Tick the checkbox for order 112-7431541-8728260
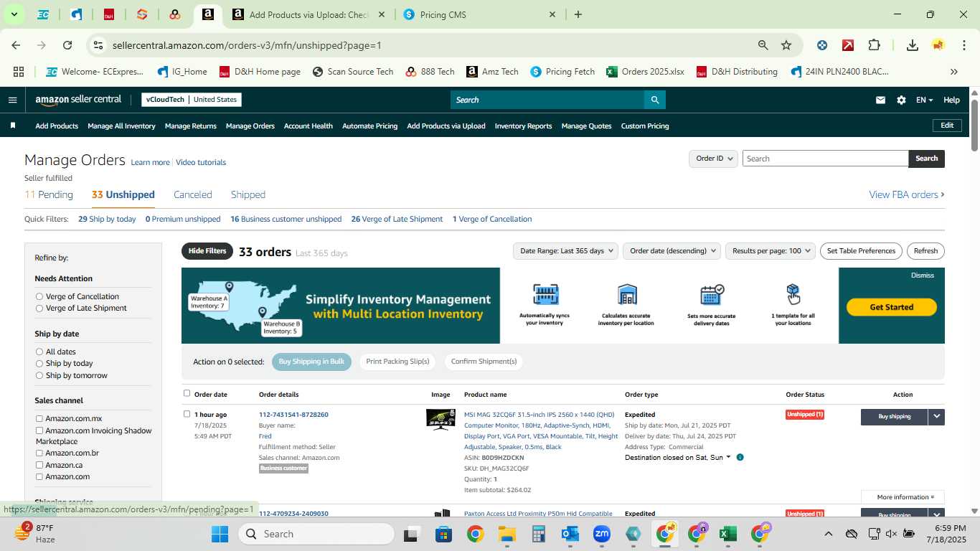 point(187,414)
